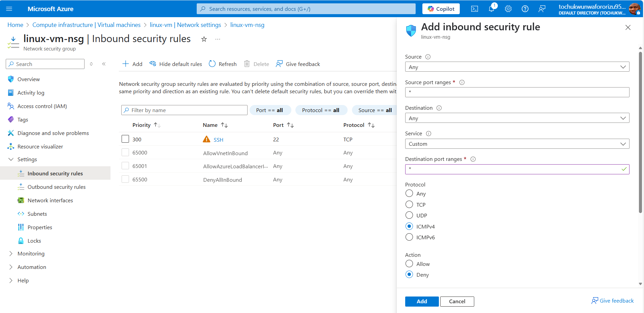
Task: Open the Service dropdown
Action: pyautogui.click(x=517, y=144)
